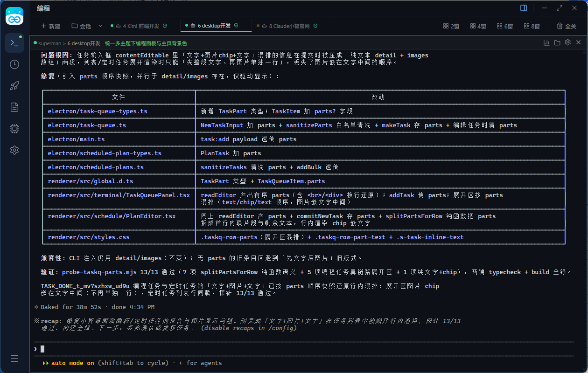This screenshot has width=588, height=373.
Task: Open the folder icon in panel header
Action: tap(557, 42)
